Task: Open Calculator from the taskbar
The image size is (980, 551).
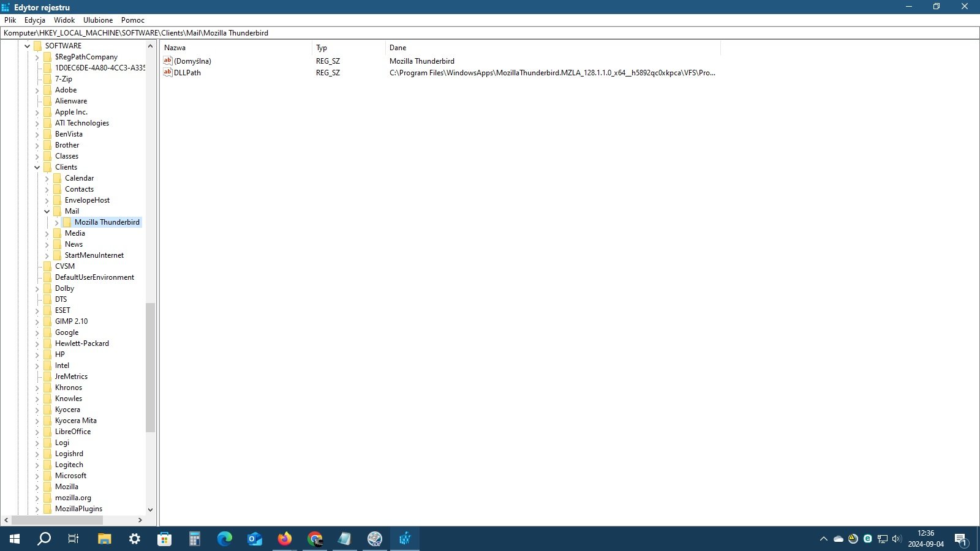Action: pyautogui.click(x=195, y=539)
